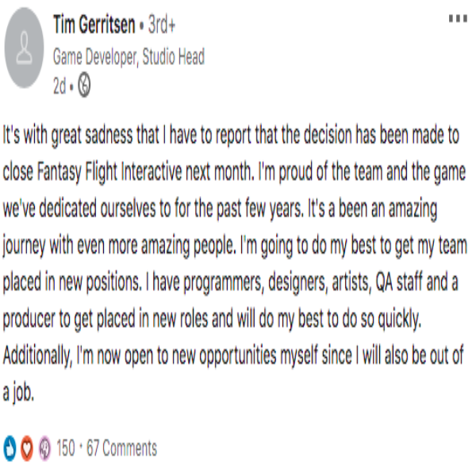Click the globe public visibility icon

(82, 88)
